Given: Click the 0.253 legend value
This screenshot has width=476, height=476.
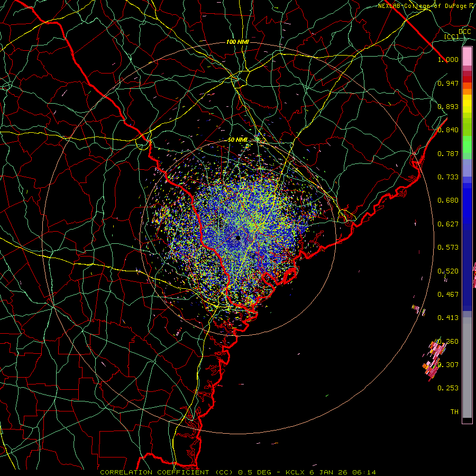Looking at the screenshot, I should [448, 388].
